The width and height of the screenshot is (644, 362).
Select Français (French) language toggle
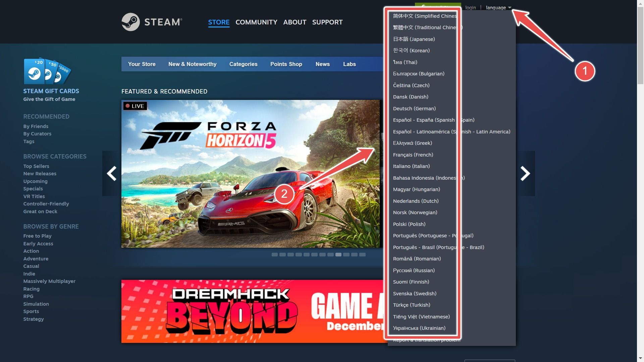[413, 154]
